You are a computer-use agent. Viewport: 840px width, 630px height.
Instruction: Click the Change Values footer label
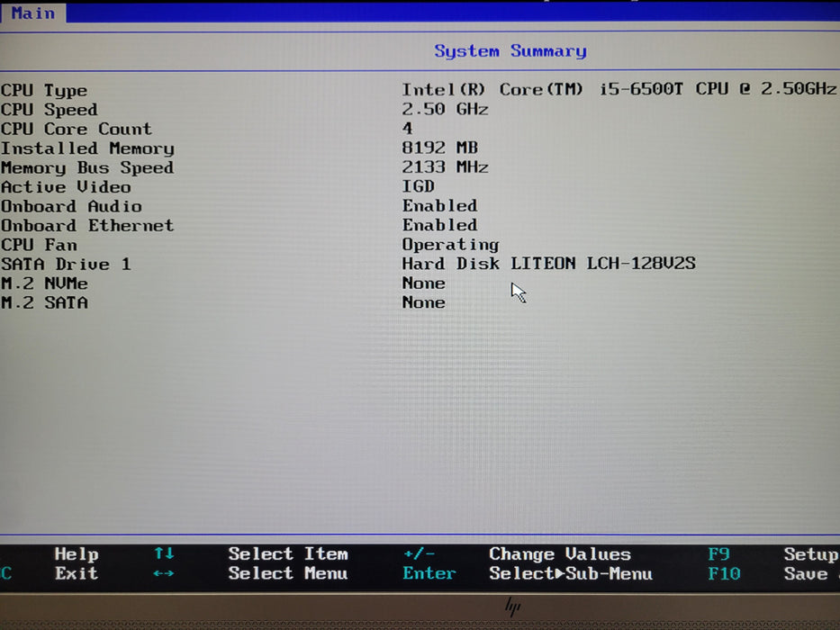[x=560, y=554]
